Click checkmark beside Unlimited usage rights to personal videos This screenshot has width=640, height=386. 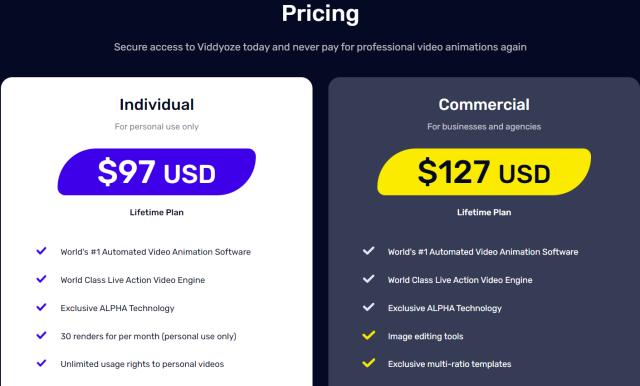(x=41, y=363)
